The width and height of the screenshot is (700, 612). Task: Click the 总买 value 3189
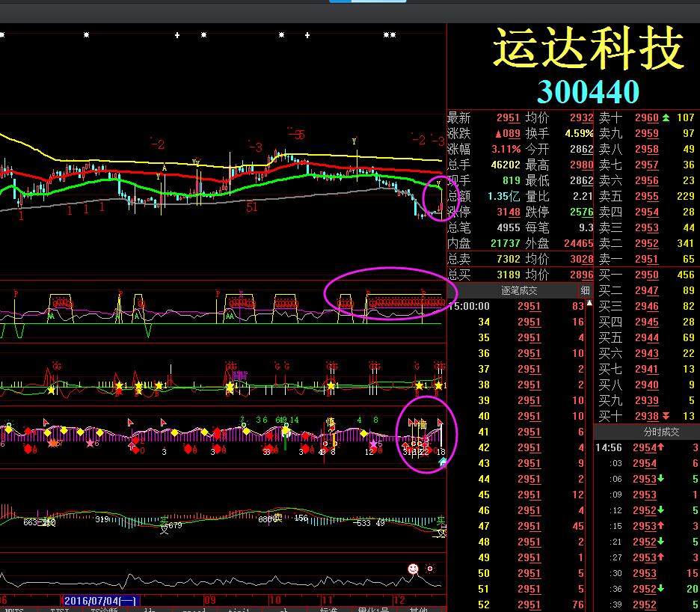pyautogui.click(x=509, y=275)
